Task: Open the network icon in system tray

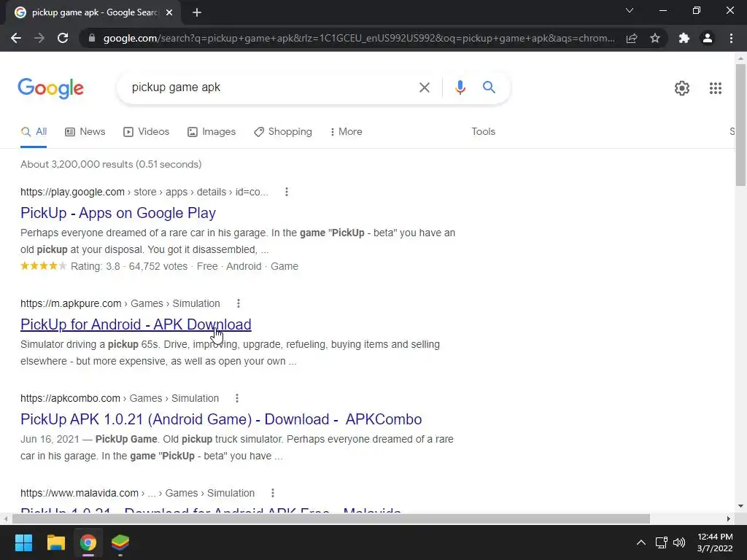Action: (661, 542)
